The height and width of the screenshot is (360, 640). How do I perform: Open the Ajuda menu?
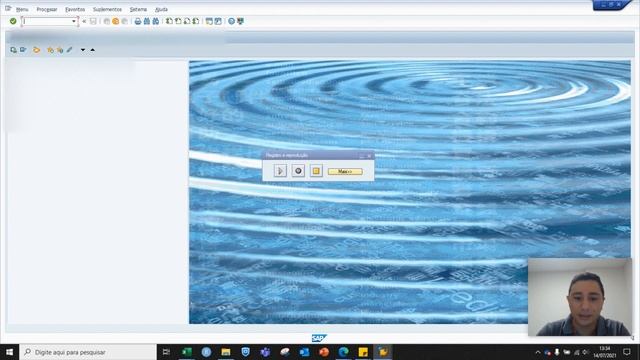click(161, 9)
